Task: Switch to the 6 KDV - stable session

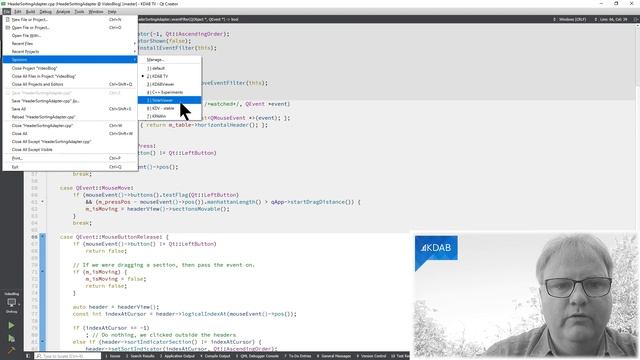Action: point(169,108)
